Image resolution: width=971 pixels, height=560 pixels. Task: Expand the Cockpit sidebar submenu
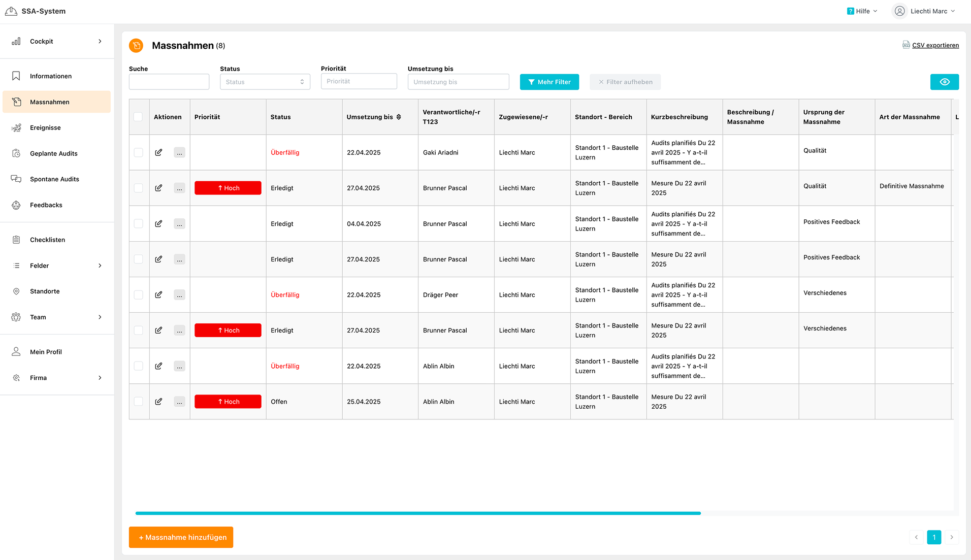(100, 41)
